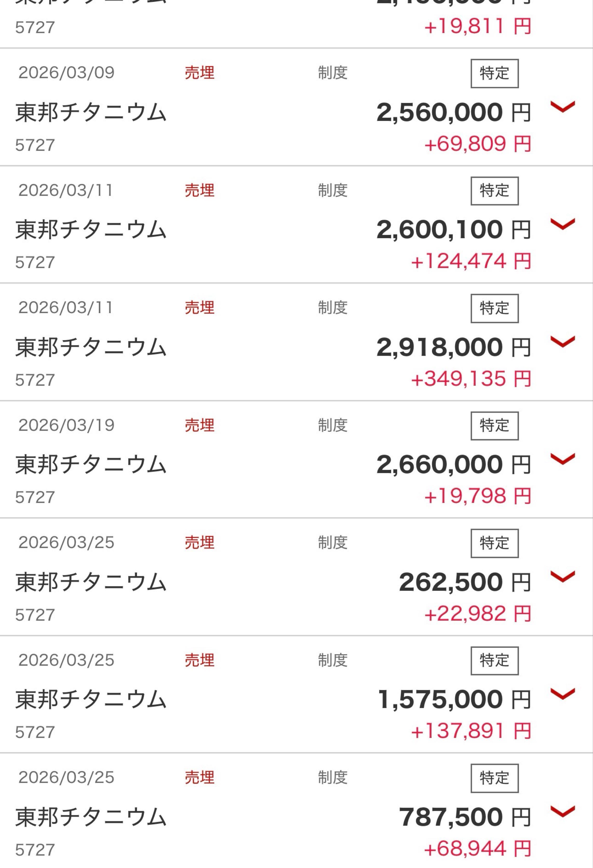This screenshot has width=593, height=868.
Task: Click the 2026/03/19 trade date
Action: [67, 425]
